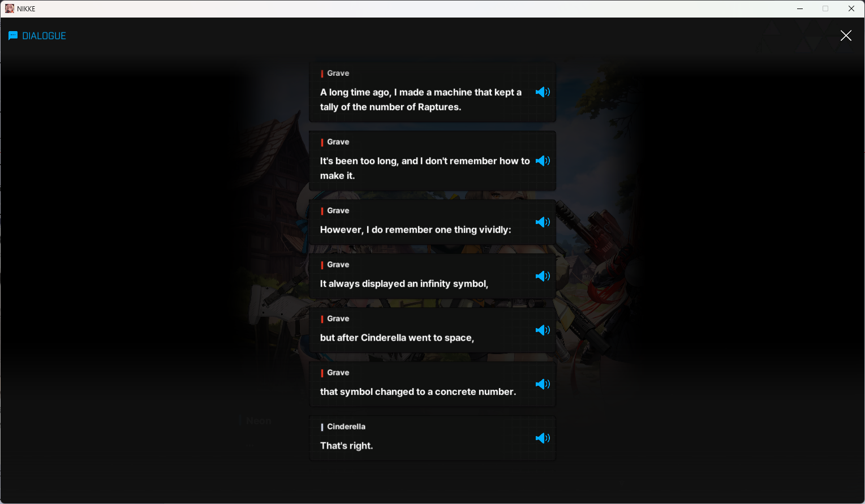Select text "However, I do remember one thing vividly:"
The width and height of the screenshot is (865, 504).
pyautogui.click(x=416, y=230)
